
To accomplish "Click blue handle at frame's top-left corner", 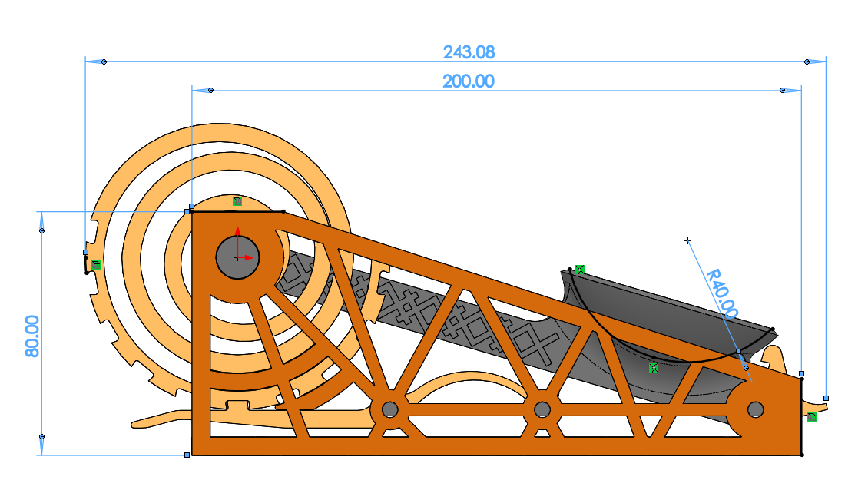I will (x=187, y=210).
